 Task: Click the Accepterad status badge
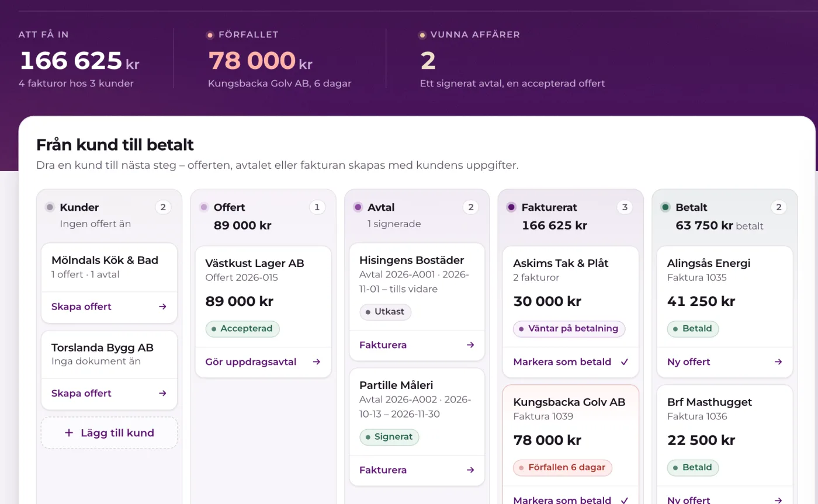tap(242, 329)
